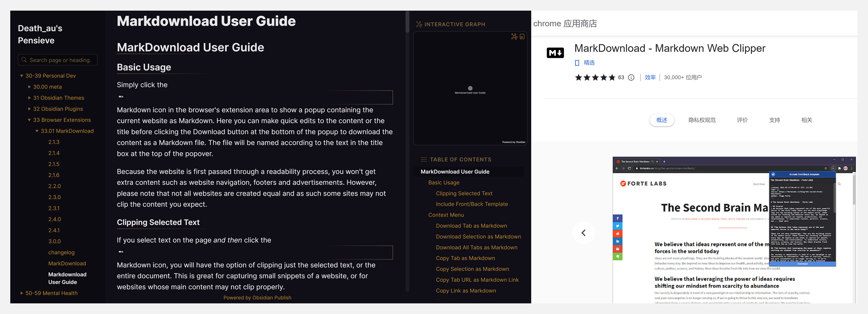Click the previous screenshot arrow in Chrome store
Screen dimensions: 868x314
tap(583, 233)
